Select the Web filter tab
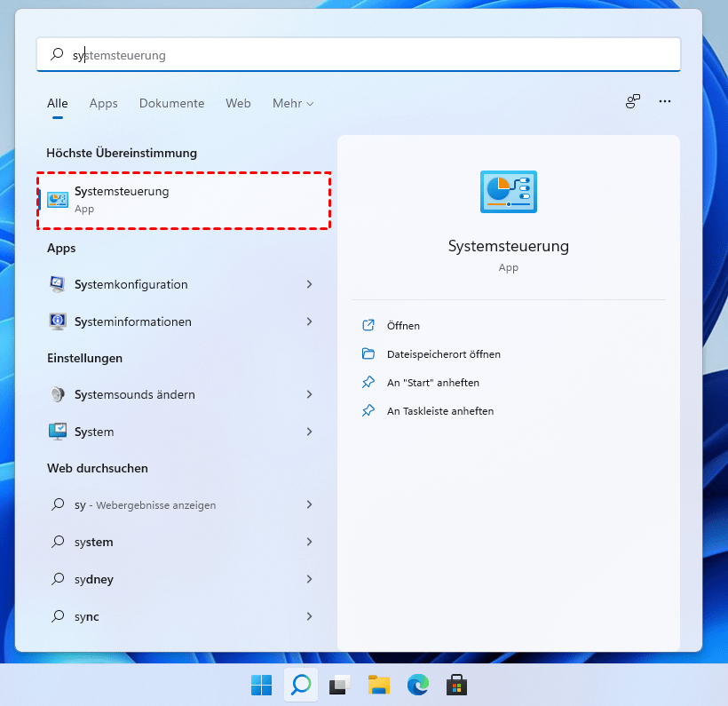Screen dimensions: 728x706 point(238,104)
